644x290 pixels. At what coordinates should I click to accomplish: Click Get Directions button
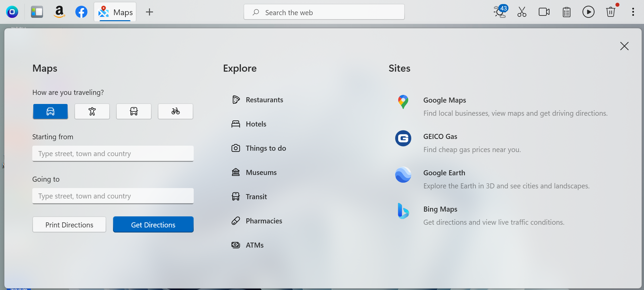pyautogui.click(x=153, y=225)
